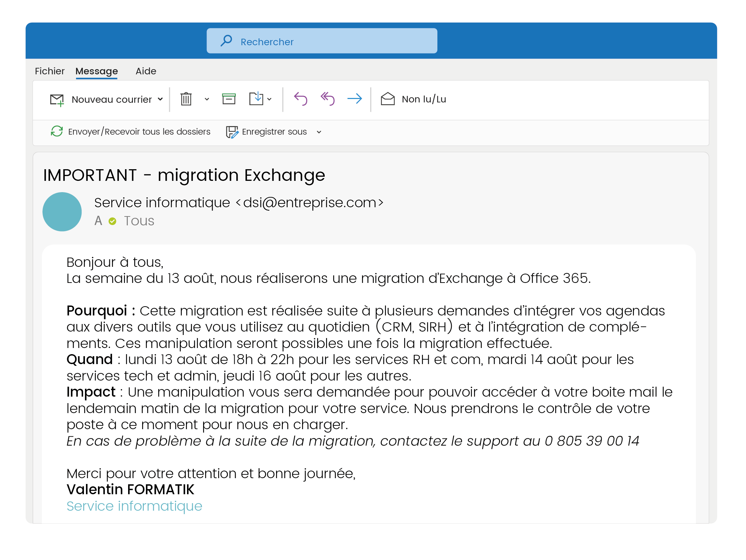This screenshot has width=746, height=560.
Task: Click 'Merci pour votre attention et bonne journée,'
Action: pos(211,474)
